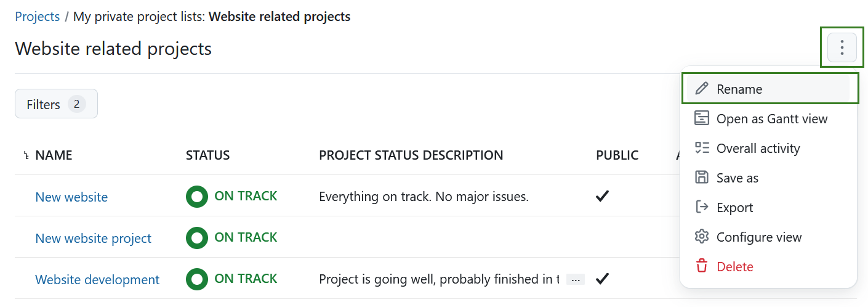Viewport: 868px width, 307px height.
Task: Click the Save as floppy icon
Action: click(x=702, y=178)
